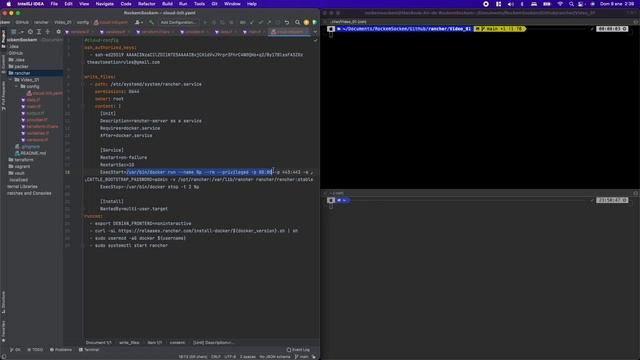Open the Terminal tool window
Screen dimensions: 640x360
click(x=89, y=350)
